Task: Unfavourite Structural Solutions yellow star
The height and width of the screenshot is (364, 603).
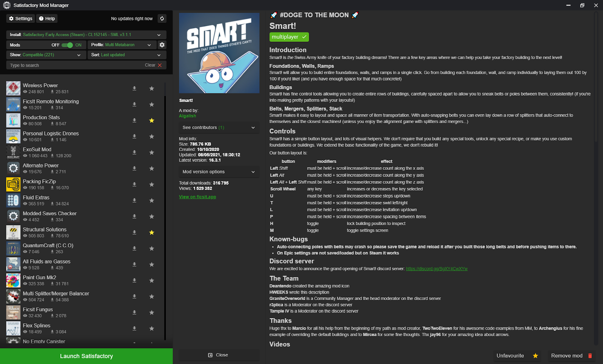Action: (152, 232)
